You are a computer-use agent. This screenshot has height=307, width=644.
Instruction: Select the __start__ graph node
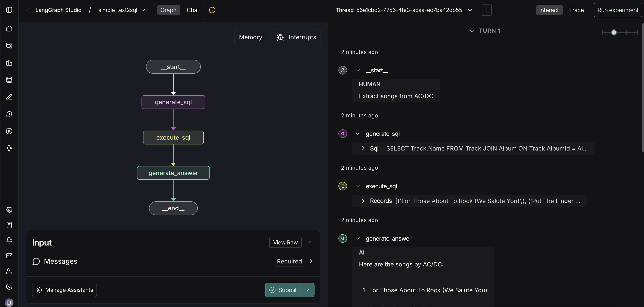pyautogui.click(x=173, y=67)
